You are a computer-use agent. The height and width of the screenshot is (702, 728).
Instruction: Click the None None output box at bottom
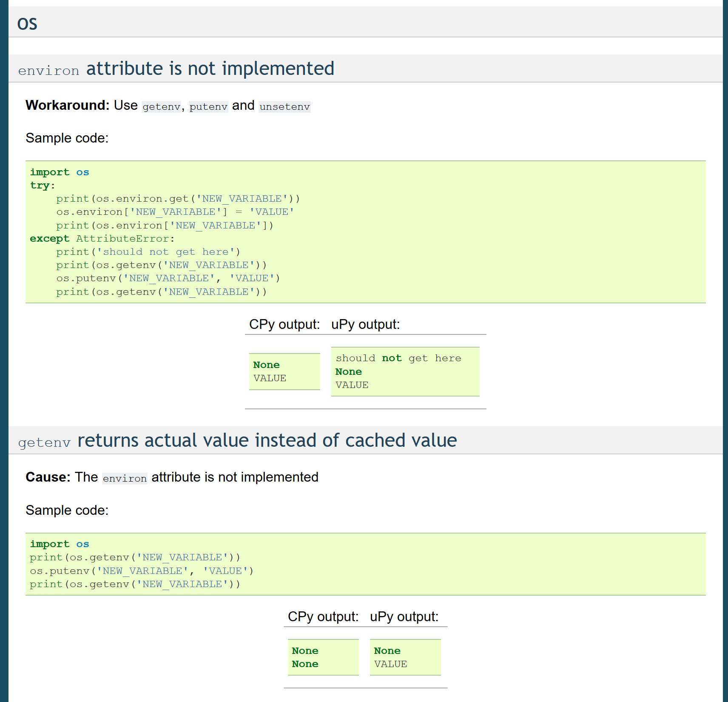tap(323, 657)
